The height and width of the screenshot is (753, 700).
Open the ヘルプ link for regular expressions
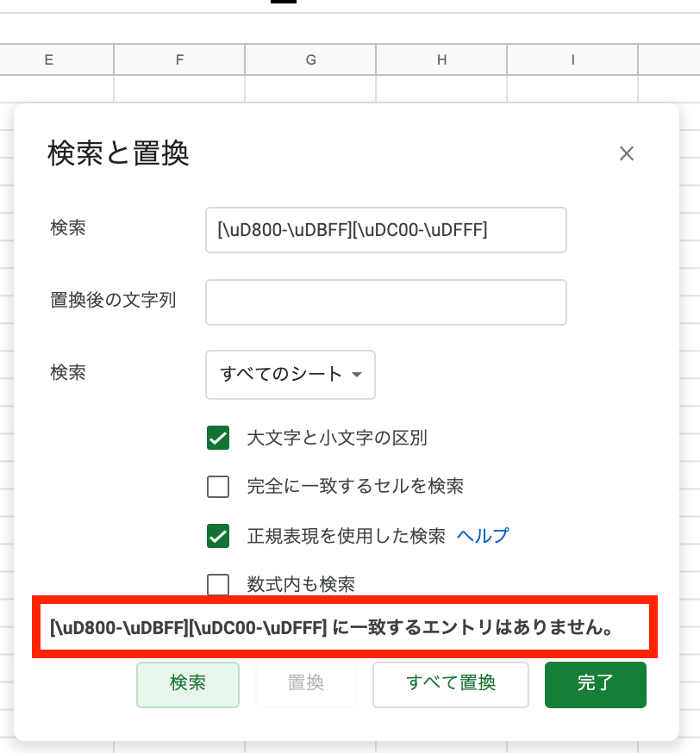click(483, 536)
